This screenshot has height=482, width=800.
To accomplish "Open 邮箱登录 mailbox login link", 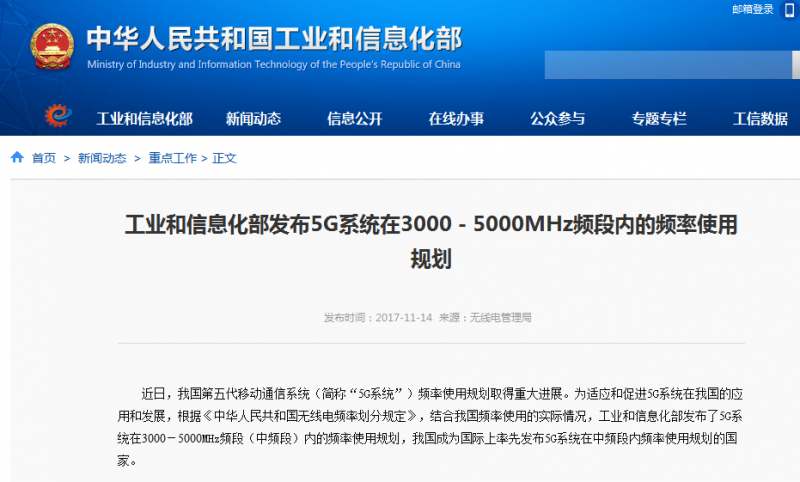I will click(x=753, y=9).
